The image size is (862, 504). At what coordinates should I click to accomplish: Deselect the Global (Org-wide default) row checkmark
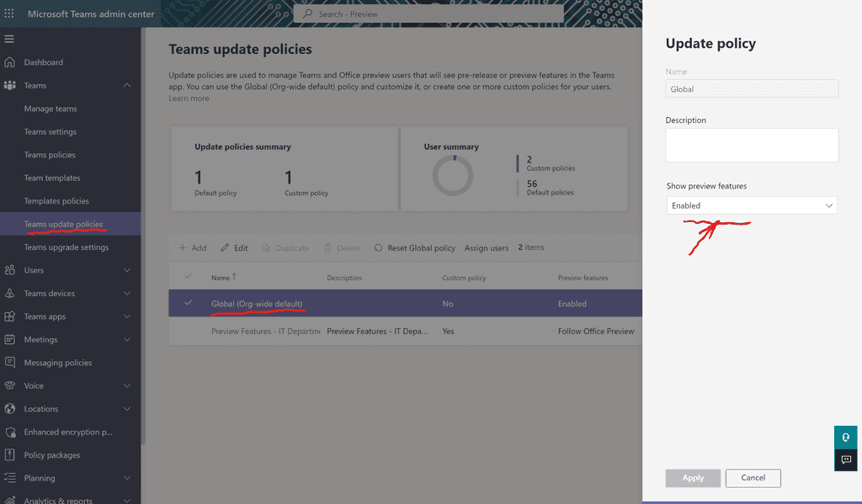click(189, 304)
